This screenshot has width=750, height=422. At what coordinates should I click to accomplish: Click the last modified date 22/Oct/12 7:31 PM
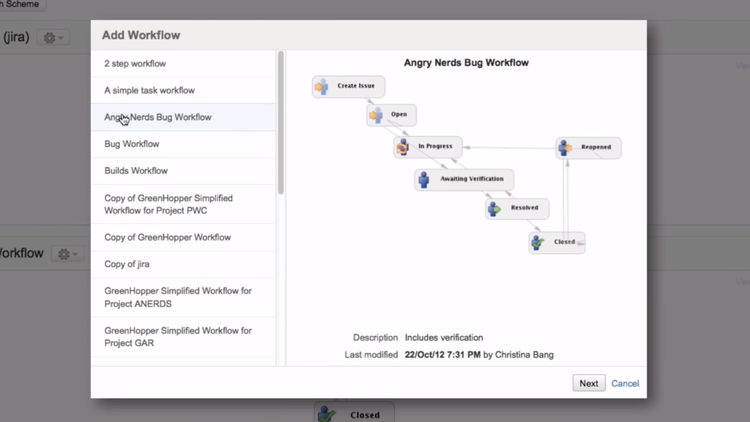tap(442, 355)
